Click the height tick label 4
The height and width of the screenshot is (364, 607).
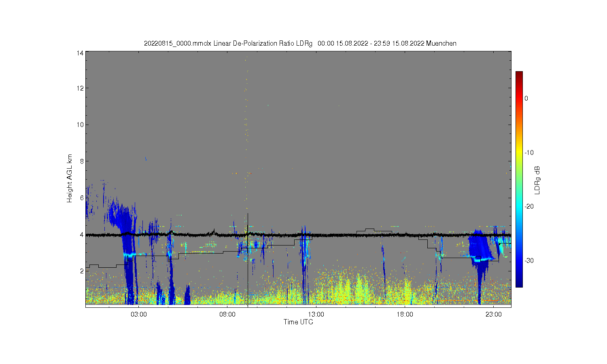(82, 234)
